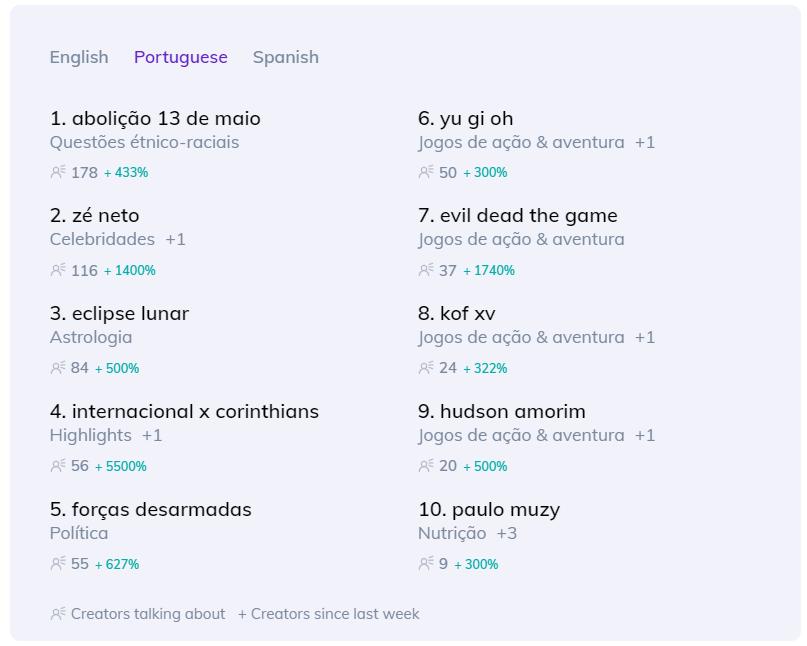The image size is (807, 646).
Task: Click creators icon beside 178 count
Action: pos(58,172)
